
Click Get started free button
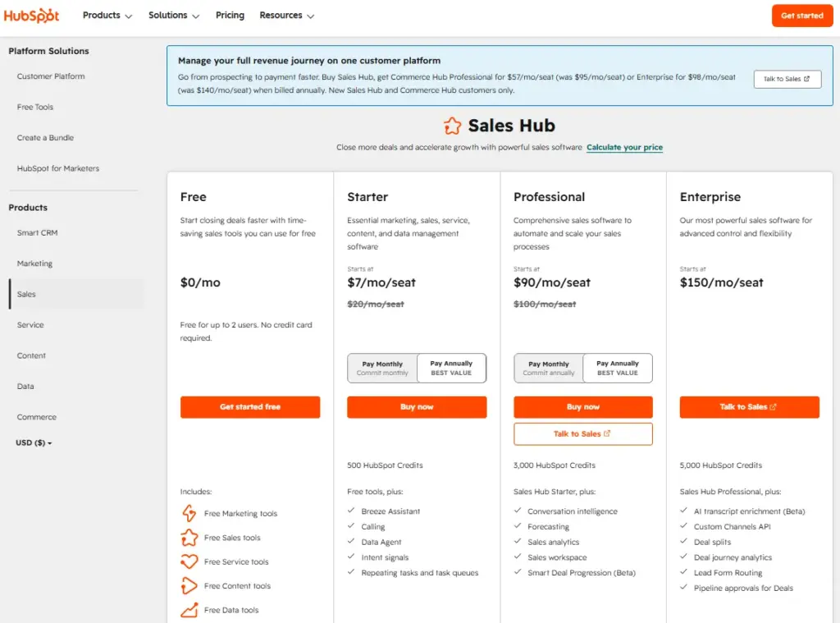(250, 407)
